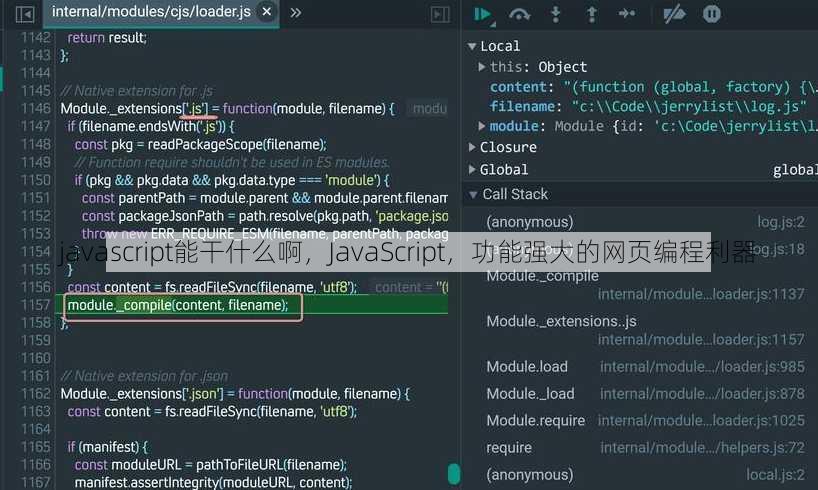Open log.js:2 source link

pos(781,222)
